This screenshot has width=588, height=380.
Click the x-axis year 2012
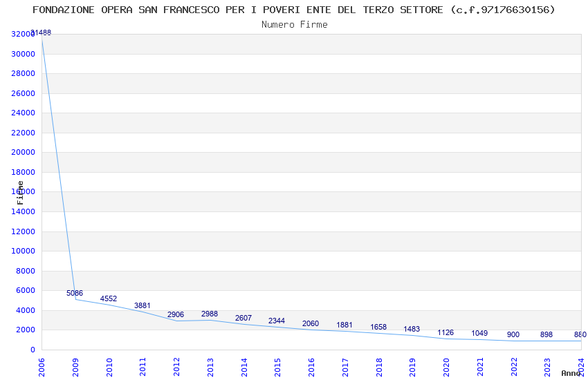click(x=176, y=368)
